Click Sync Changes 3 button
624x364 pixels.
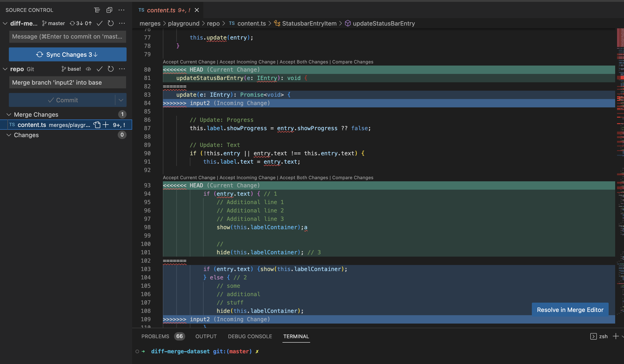[x=67, y=54]
